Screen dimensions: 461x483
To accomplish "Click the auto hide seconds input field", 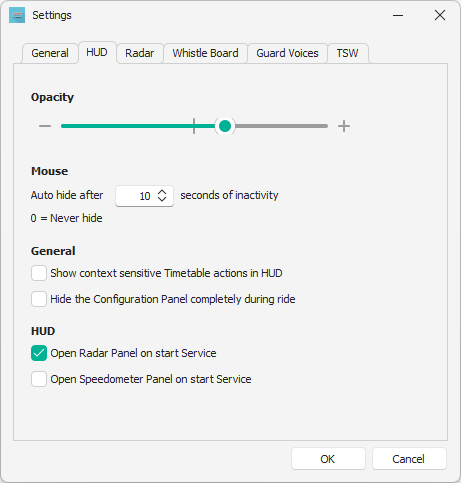I will 144,196.
